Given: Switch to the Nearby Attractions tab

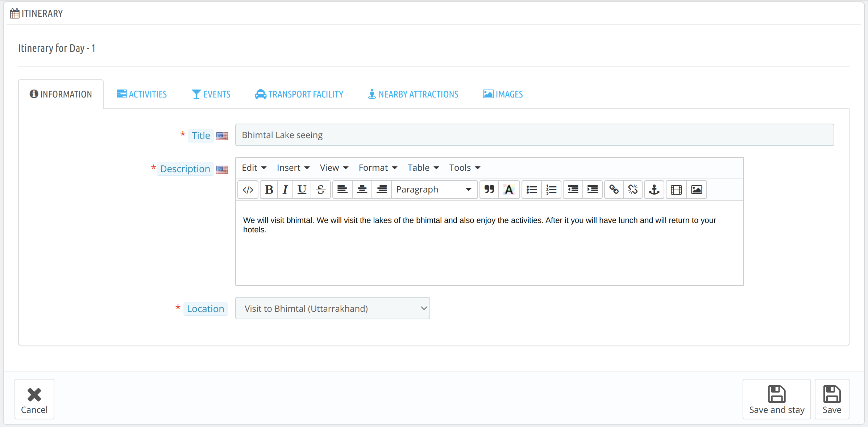Looking at the screenshot, I should pos(413,94).
